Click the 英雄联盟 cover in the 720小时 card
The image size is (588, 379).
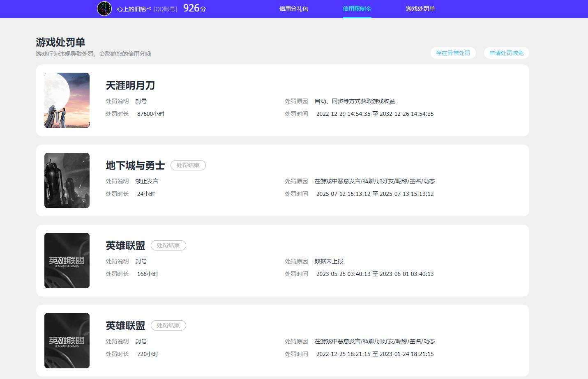click(x=67, y=340)
